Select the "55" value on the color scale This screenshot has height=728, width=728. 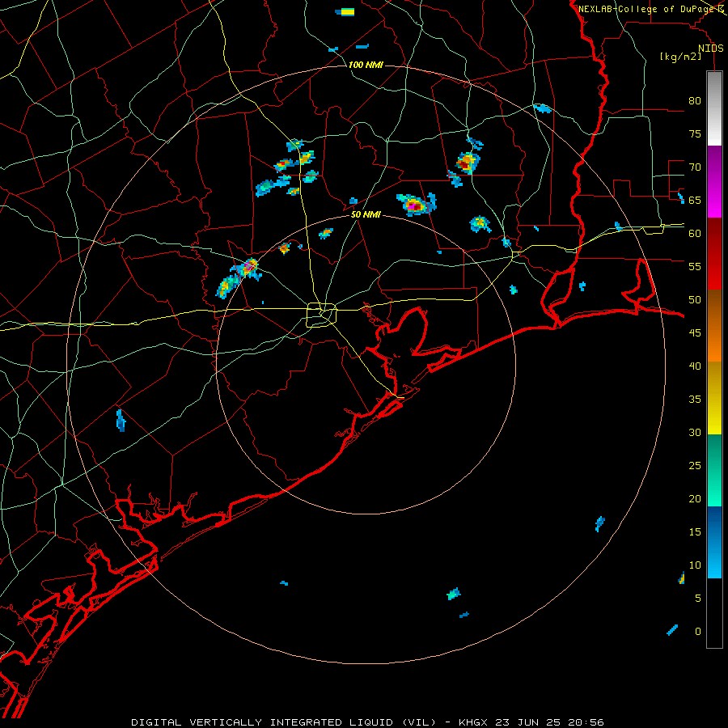point(695,266)
